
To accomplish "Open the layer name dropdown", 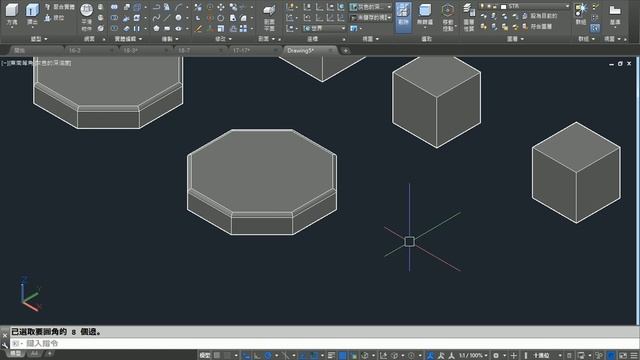I will click(x=567, y=6).
